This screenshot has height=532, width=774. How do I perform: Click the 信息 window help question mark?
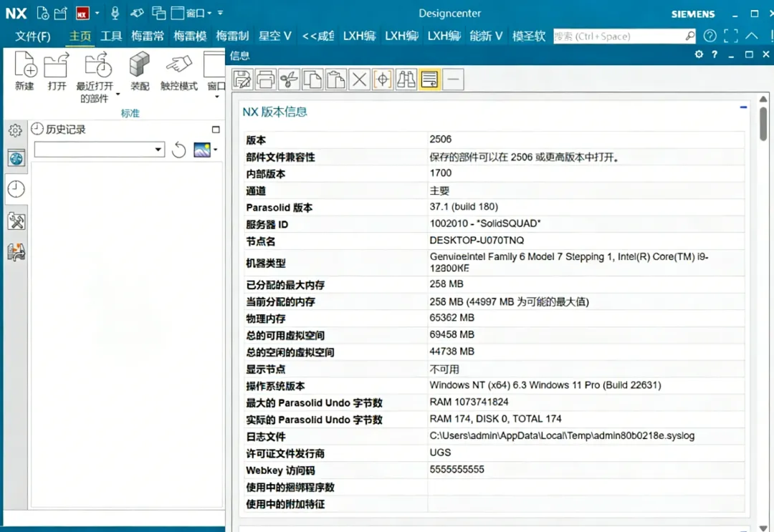pos(715,54)
